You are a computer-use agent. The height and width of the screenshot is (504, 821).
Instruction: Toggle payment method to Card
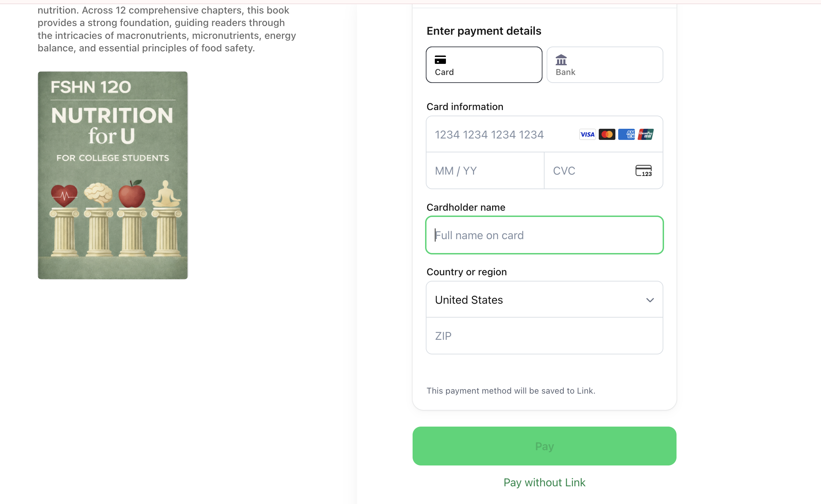click(483, 65)
